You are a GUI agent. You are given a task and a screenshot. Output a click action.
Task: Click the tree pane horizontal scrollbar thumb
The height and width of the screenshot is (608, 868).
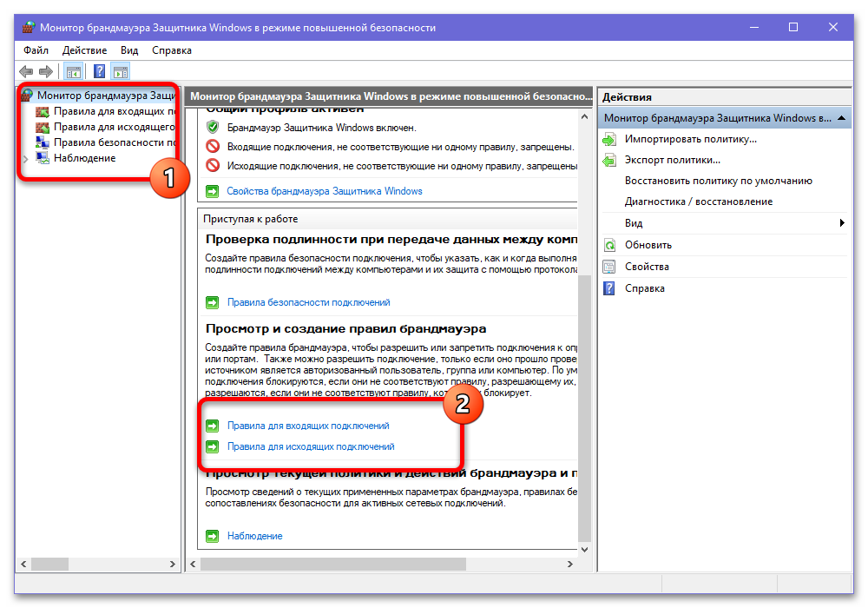click(49, 564)
